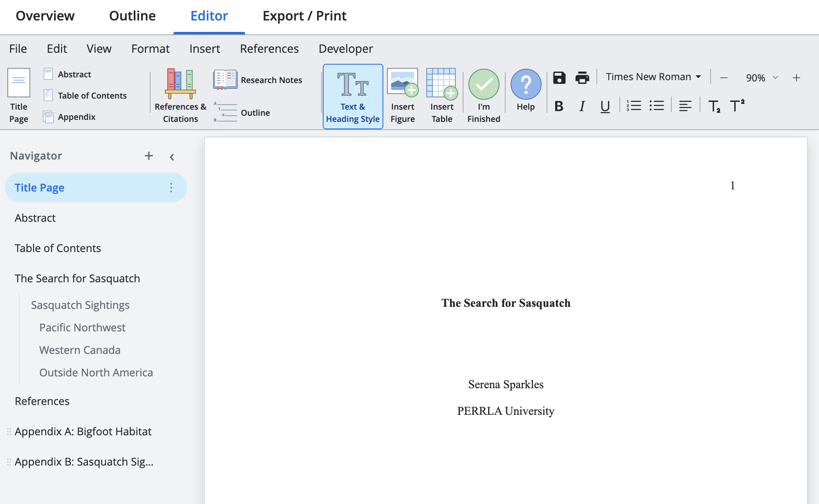Open the Format menu
Viewport: 819px width, 504px height.
(x=150, y=49)
